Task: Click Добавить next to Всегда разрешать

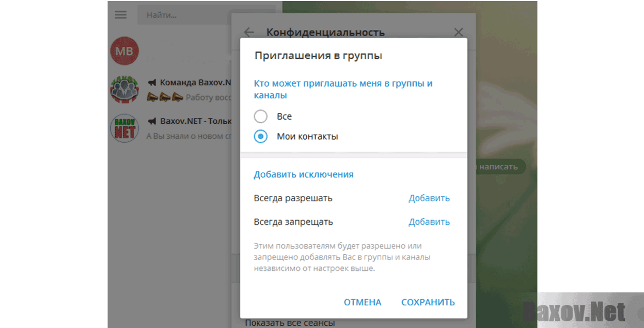Action: point(429,198)
